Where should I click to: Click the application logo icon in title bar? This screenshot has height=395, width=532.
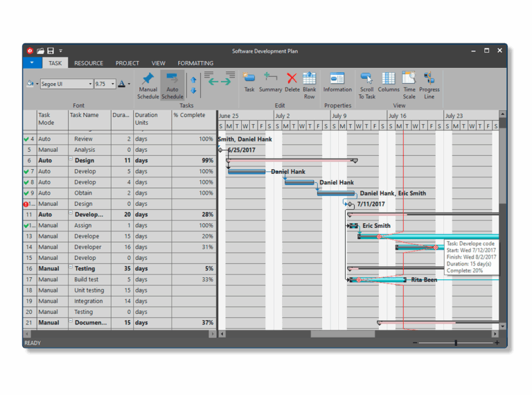coord(30,51)
